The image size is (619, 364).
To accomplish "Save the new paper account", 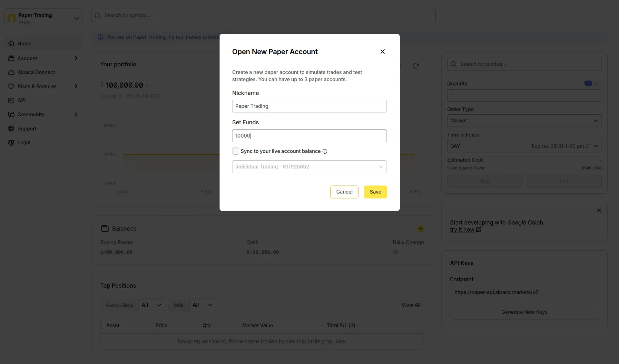I will tap(375, 192).
